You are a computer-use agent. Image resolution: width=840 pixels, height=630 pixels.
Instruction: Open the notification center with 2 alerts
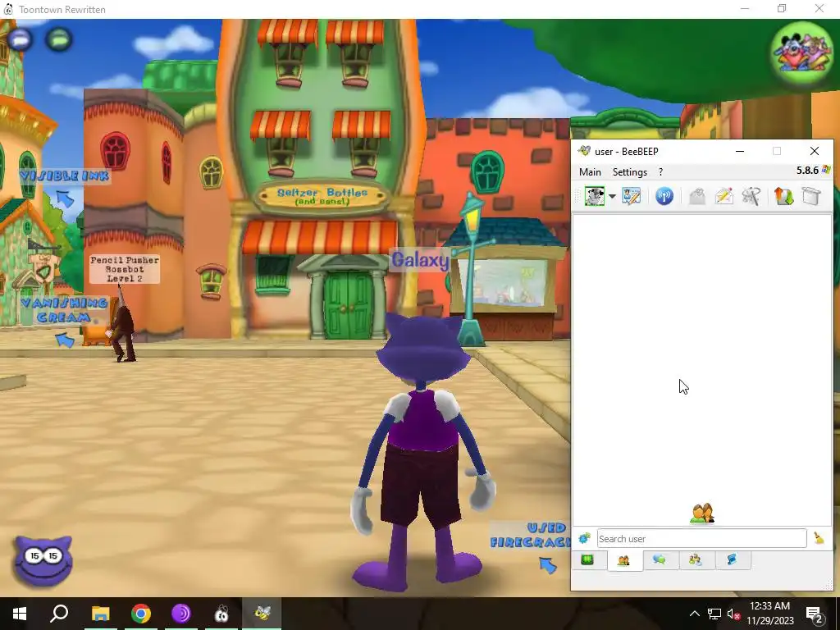[815, 614]
